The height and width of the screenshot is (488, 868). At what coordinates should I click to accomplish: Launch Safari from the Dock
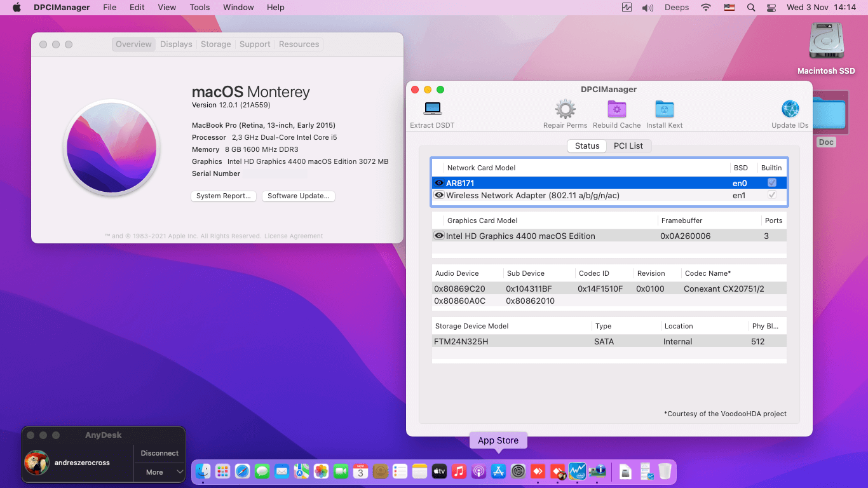243,471
